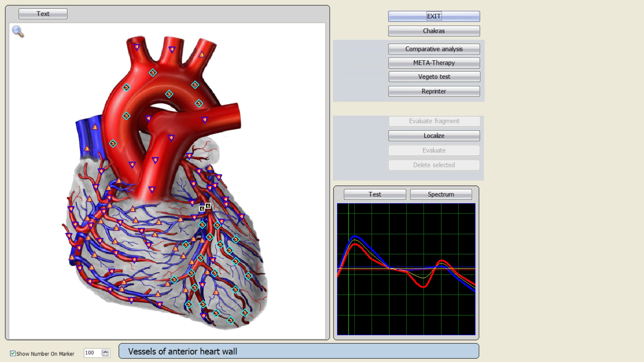Select upper marker 3 on blue vena cava
Screen dimensions: 644x362
tap(95, 127)
